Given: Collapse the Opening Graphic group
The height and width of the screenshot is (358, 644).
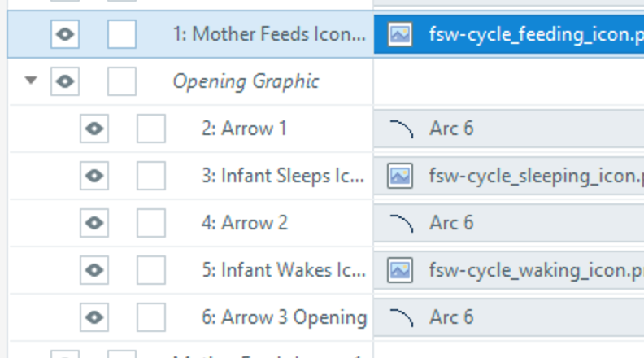Looking at the screenshot, I should tap(32, 81).
